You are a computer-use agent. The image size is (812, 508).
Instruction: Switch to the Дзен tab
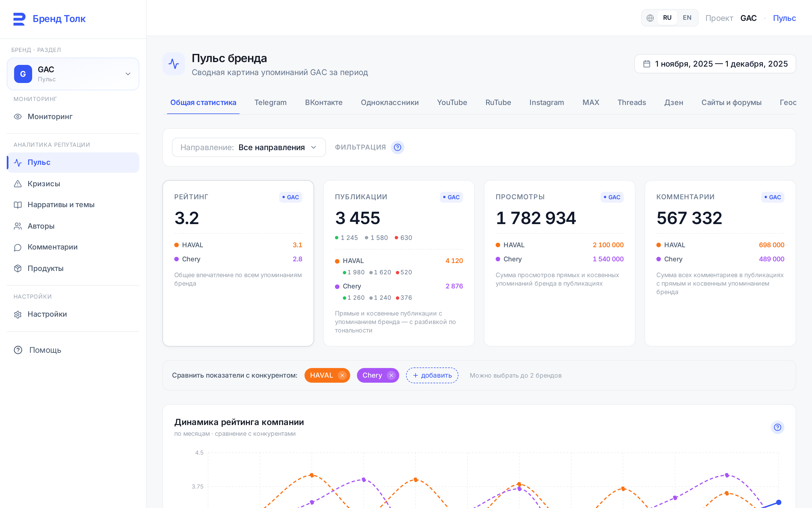pyautogui.click(x=674, y=102)
